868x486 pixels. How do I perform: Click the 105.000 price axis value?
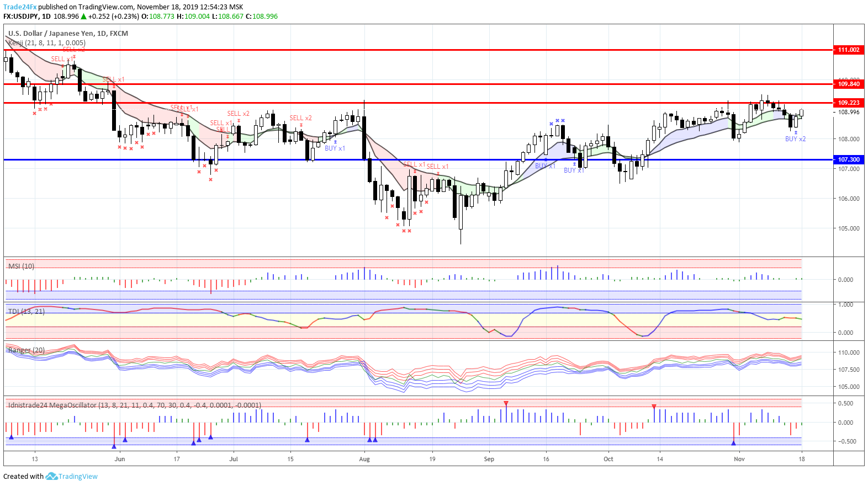click(849, 228)
